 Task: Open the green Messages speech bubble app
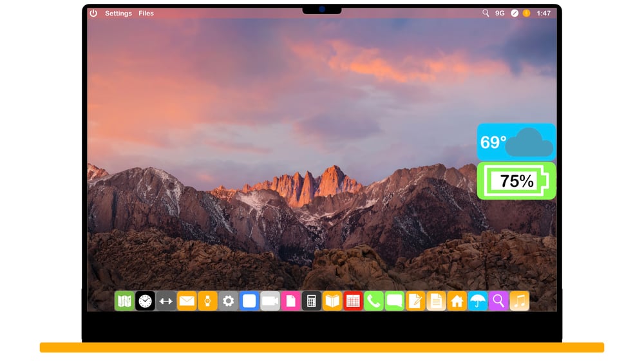click(395, 301)
